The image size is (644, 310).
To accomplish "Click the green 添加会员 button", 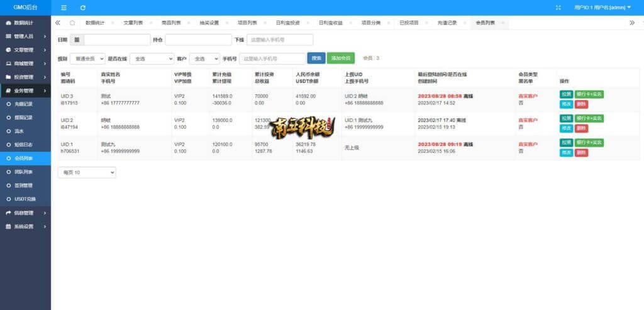I will coord(340,58).
